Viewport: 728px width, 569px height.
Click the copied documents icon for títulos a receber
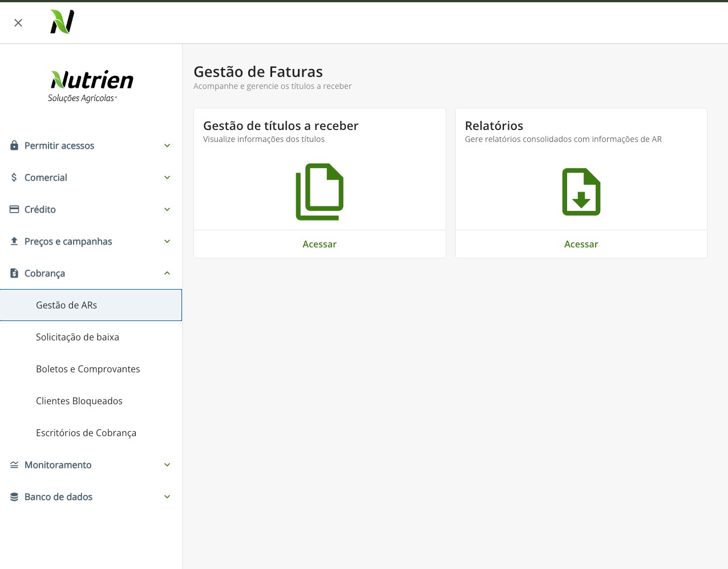pyautogui.click(x=319, y=192)
